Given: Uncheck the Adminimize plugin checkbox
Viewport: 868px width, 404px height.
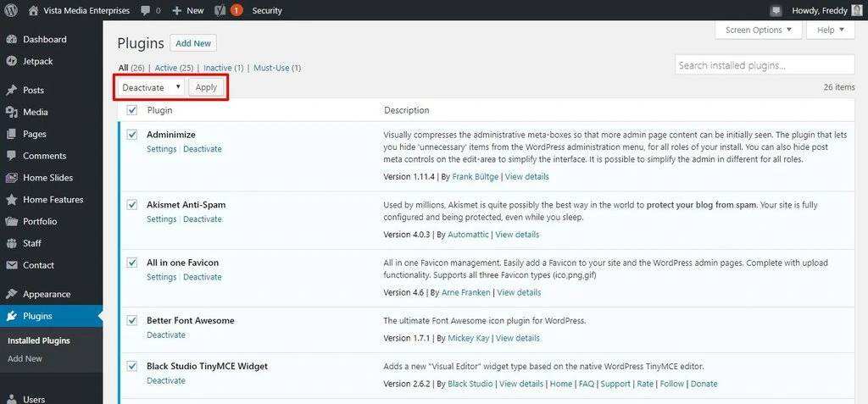Looking at the screenshot, I should [131, 134].
